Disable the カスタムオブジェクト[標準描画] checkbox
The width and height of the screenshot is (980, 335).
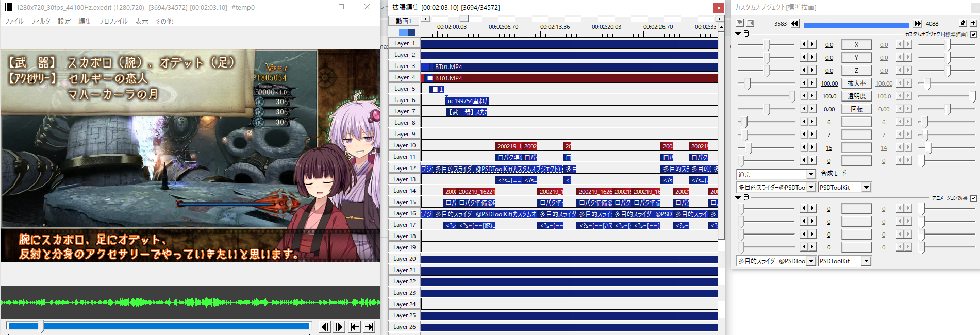(973, 34)
